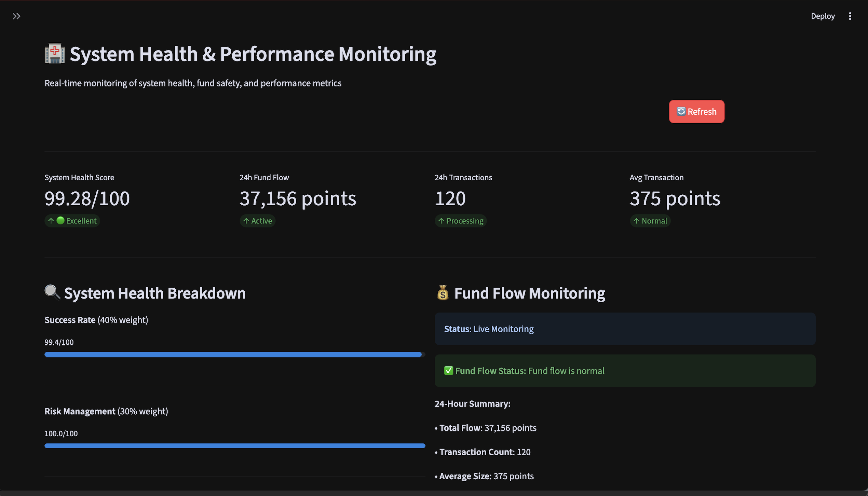Click the System Health Breakdown heading
Image resolution: width=868 pixels, height=496 pixels.
(x=155, y=293)
